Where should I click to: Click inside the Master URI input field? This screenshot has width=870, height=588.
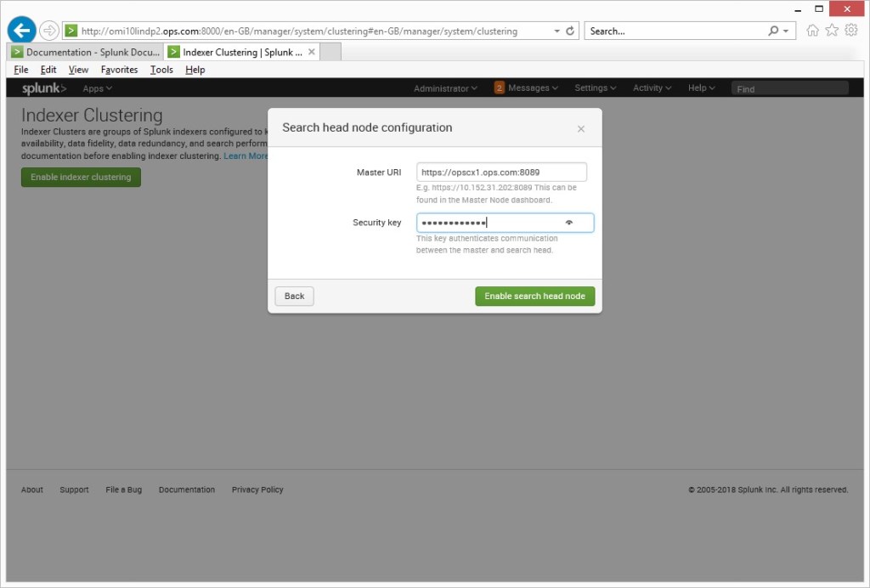click(x=501, y=171)
